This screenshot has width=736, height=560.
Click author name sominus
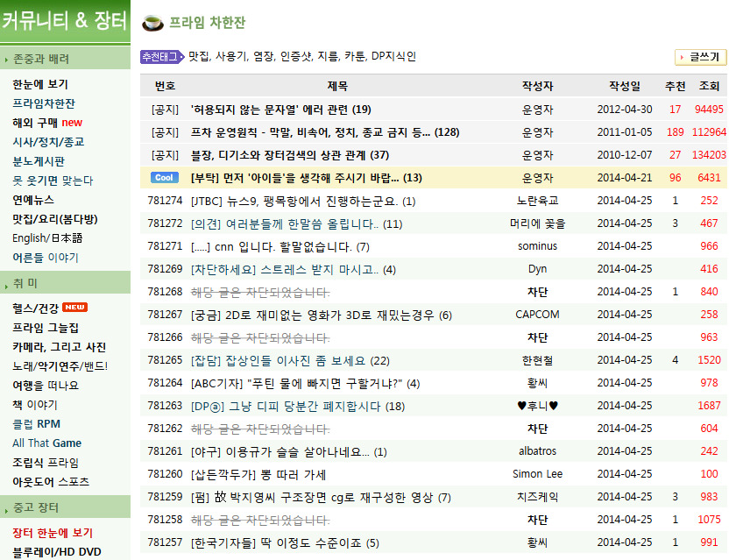tap(537, 246)
